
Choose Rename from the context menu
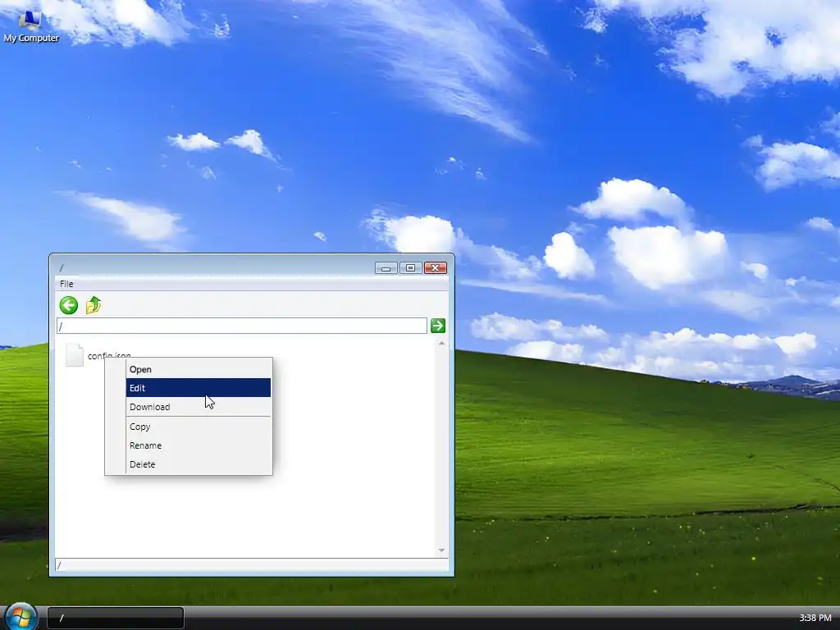pos(199,445)
